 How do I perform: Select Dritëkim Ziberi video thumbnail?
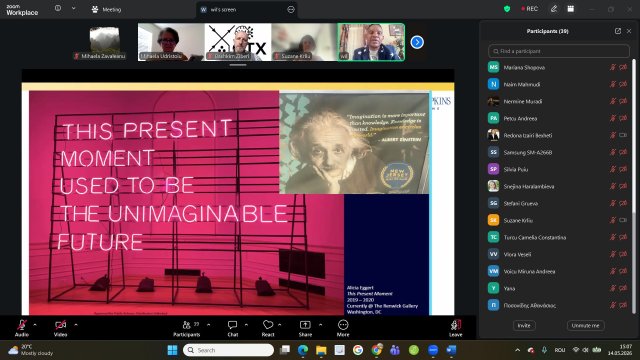tap(238, 42)
